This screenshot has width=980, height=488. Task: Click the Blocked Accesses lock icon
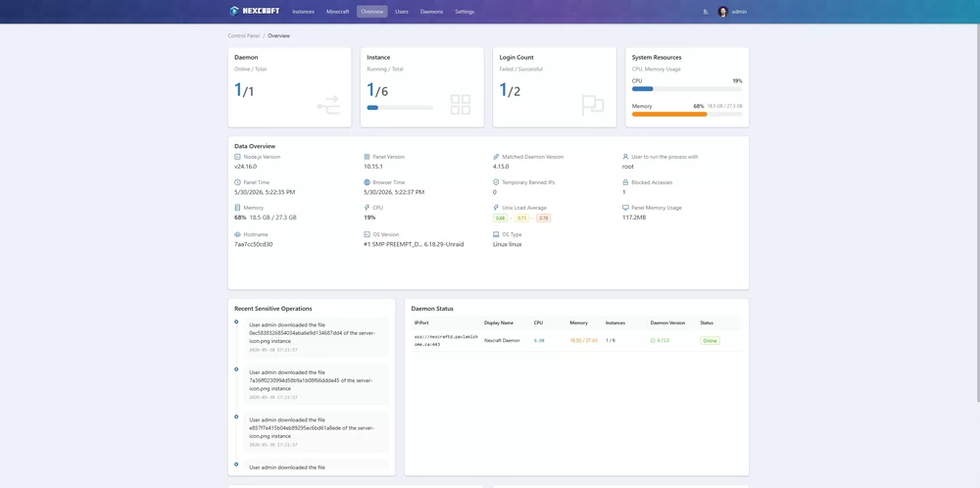(625, 182)
